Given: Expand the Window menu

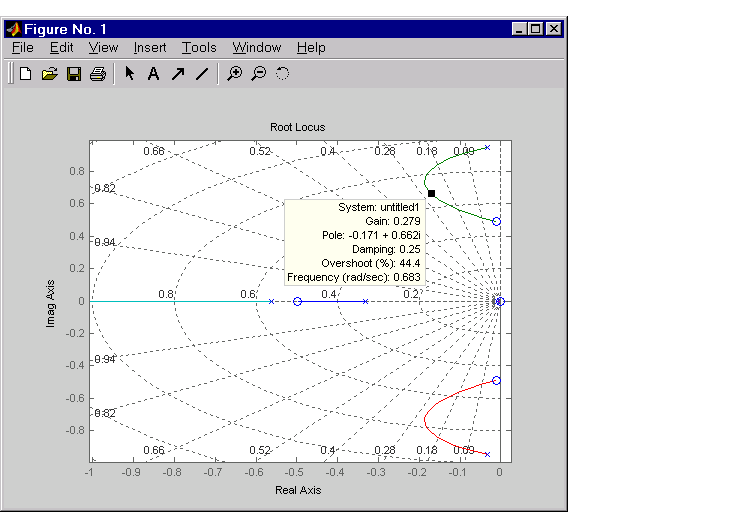Looking at the screenshot, I should pyautogui.click(x=257, y=47).
